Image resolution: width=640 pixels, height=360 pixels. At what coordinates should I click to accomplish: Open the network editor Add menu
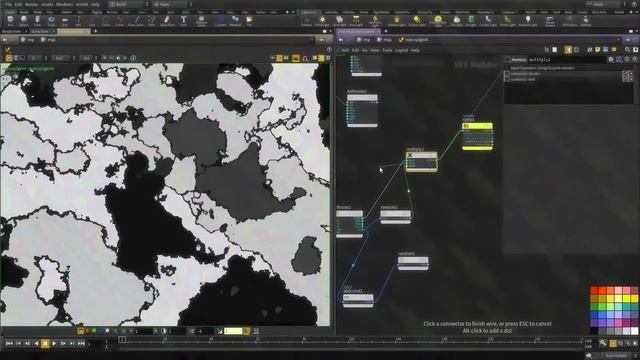[345, 50]
